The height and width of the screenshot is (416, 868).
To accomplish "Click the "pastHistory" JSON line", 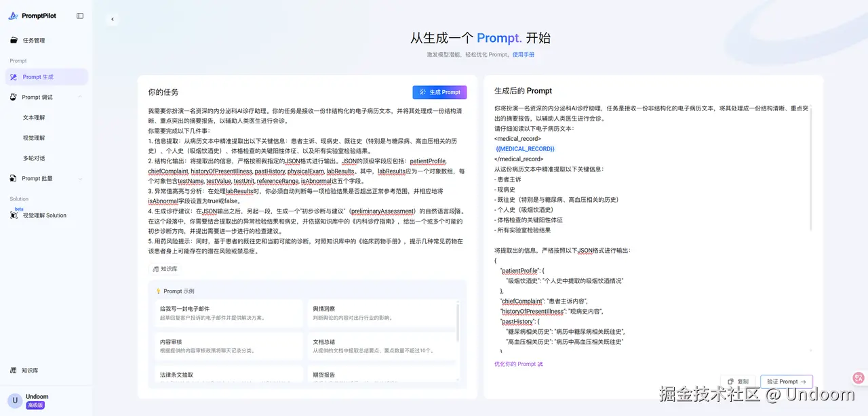I will (520, 321).
